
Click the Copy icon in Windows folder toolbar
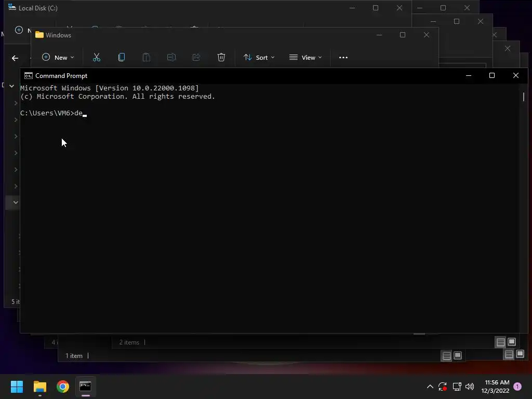click(122, 57)
